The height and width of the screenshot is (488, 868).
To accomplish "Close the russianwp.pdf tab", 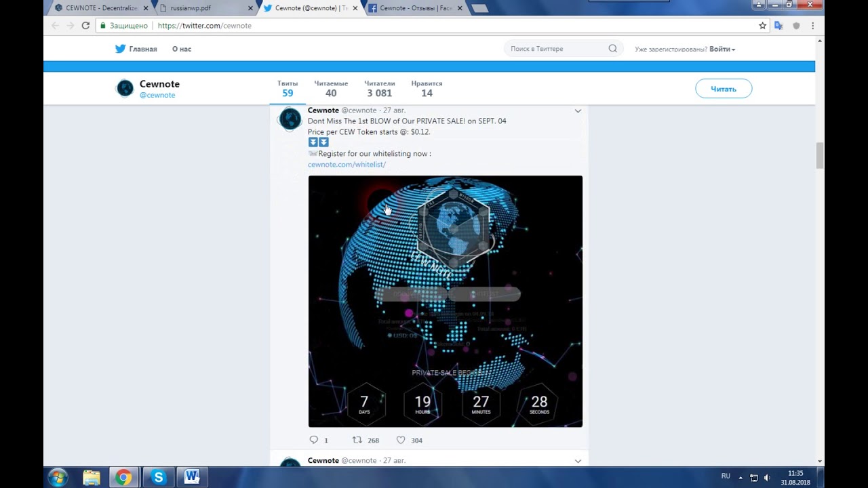I will click(x=250, y=8).
